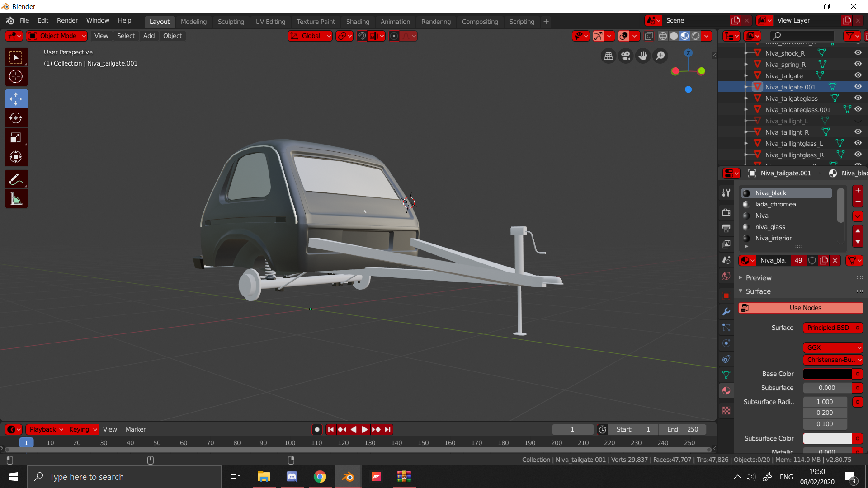The width and height of the screenshot is (868, 488).
Task: Click the End frame field
Action: coord(683,430)
